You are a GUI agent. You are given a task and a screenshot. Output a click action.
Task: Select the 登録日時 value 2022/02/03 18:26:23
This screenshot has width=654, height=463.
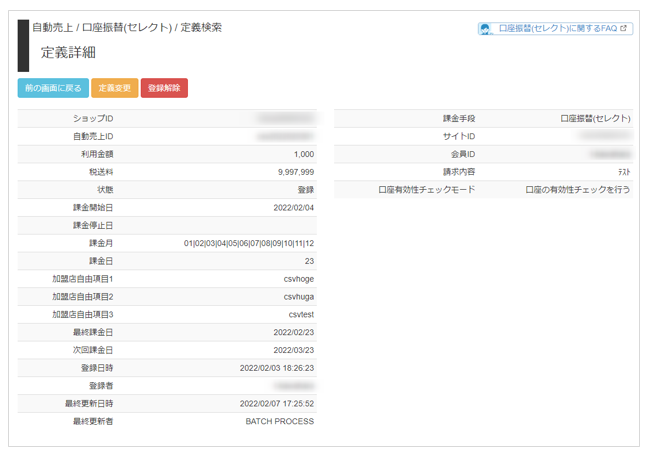[x=277, y=368]
